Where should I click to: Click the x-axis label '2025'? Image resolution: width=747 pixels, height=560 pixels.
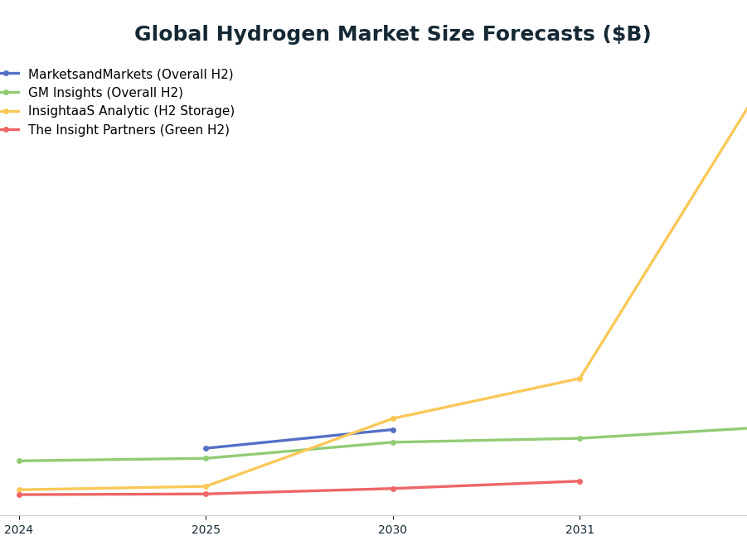click(x=206, y=529)
